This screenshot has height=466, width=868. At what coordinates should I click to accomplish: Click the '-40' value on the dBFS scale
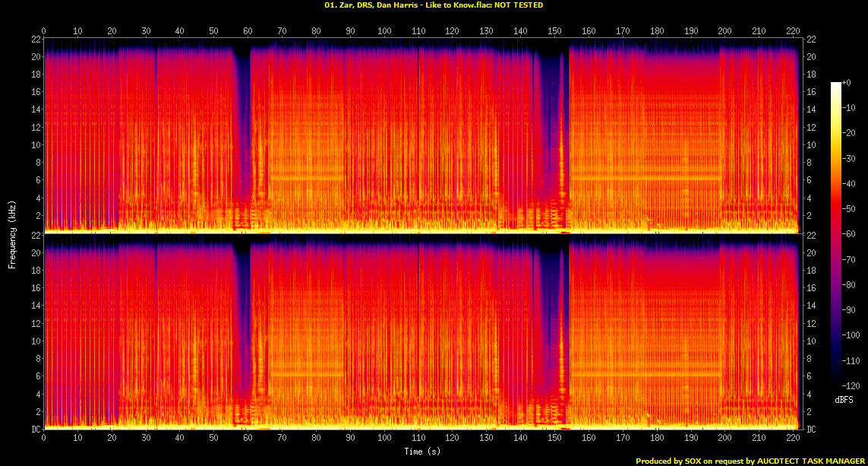848,183
